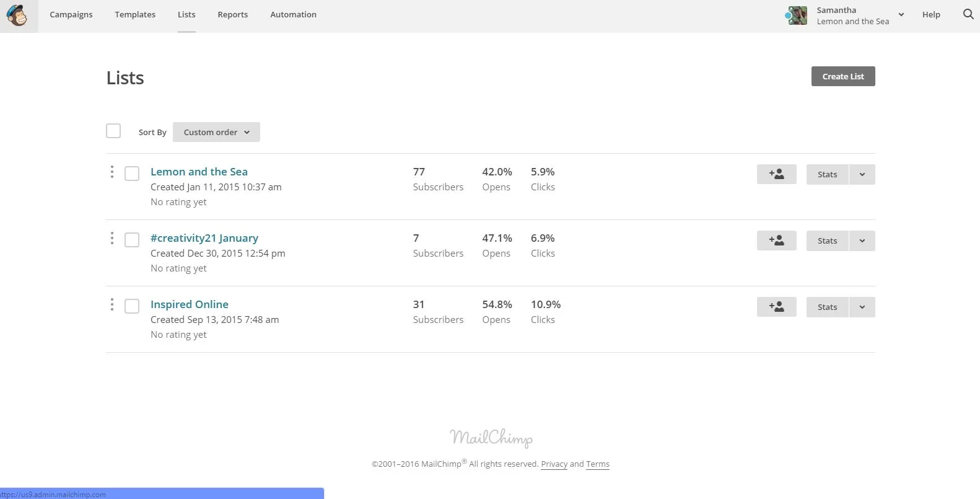Screen dimensions: 980x499
Task: View Stats for Inspired Online
Action: 827,307
